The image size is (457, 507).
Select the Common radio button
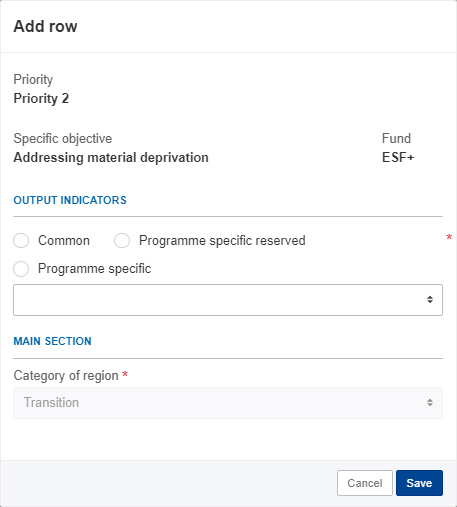coord(21,240)
